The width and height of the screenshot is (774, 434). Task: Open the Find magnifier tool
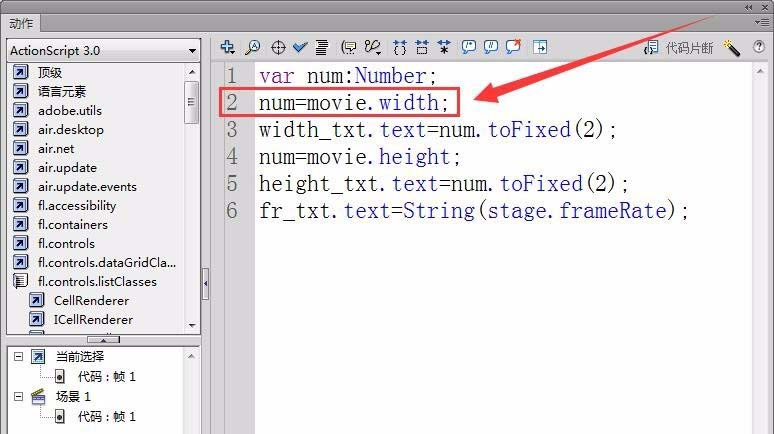coord(253,47)
